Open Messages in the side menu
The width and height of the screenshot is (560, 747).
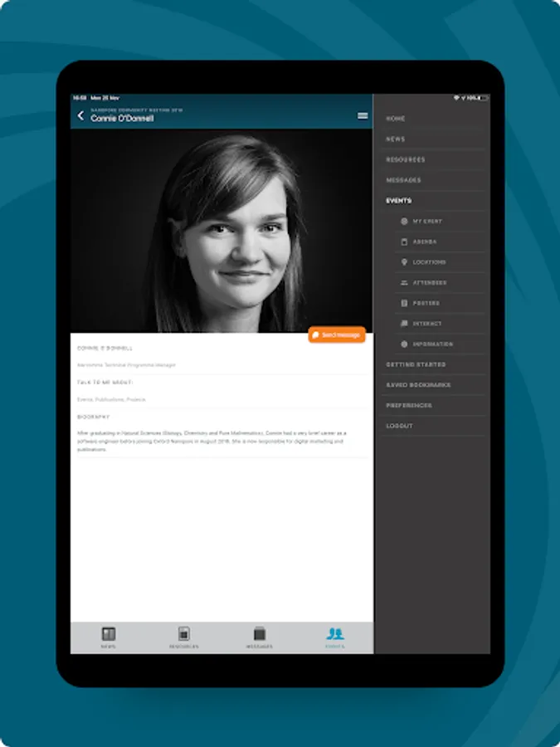tap(403, 180)
